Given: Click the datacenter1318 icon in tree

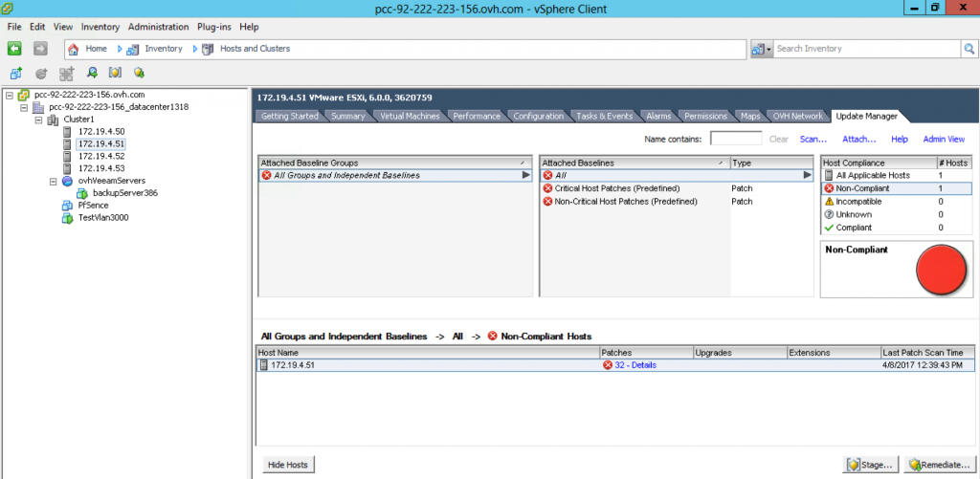Looking at the screenshot, I should tap(37, 107).
